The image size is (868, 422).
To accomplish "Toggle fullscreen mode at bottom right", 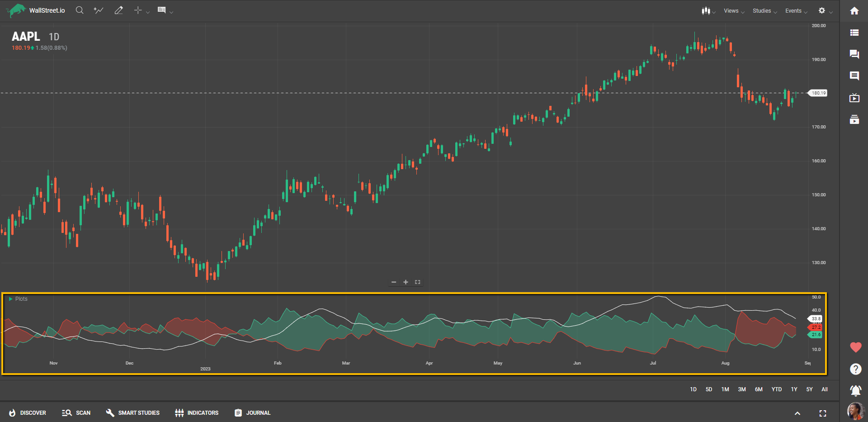I will click(x=822, y=413).
